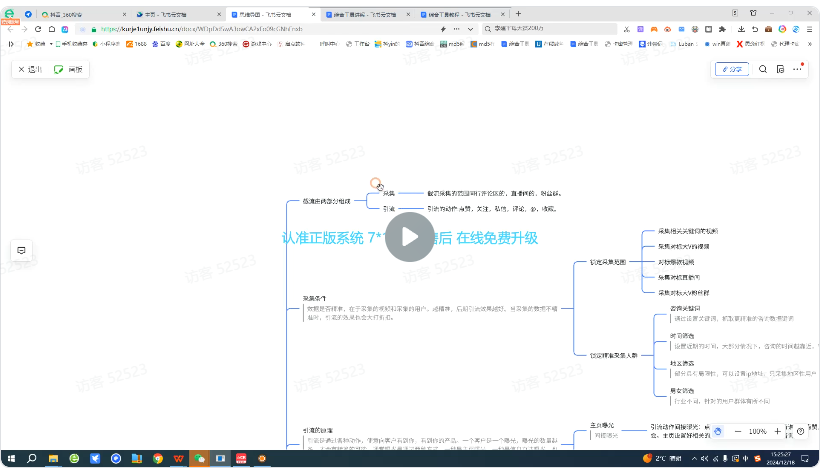Play the video with the center play button
Viewport: 822px width, 468px height.
(x=410, y=237)
